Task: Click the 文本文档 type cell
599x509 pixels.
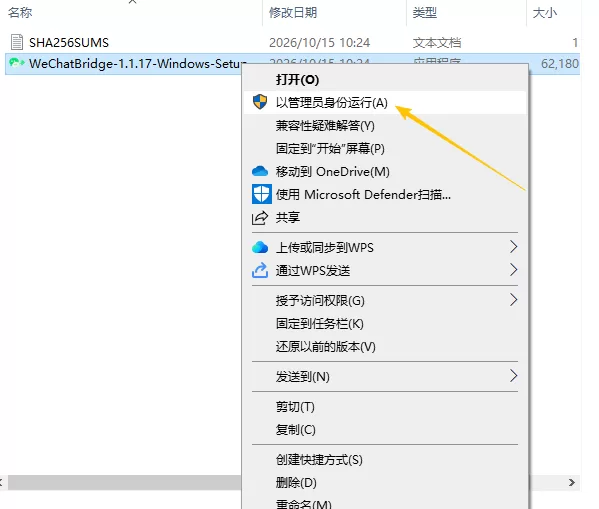Action: (x=437, y=42)
